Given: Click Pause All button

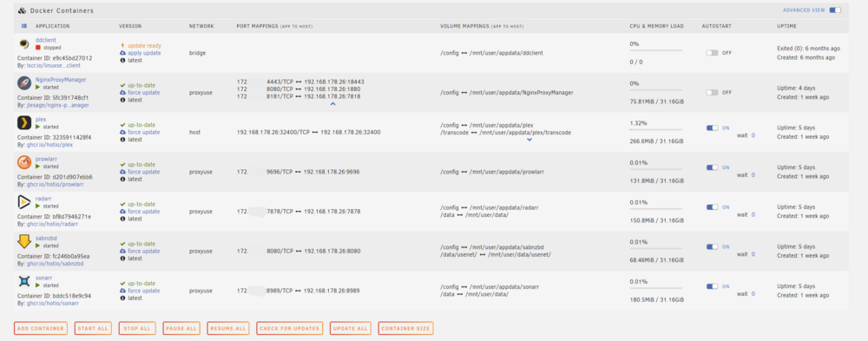Looking at the screenshot, I should [x=181, y=328].
